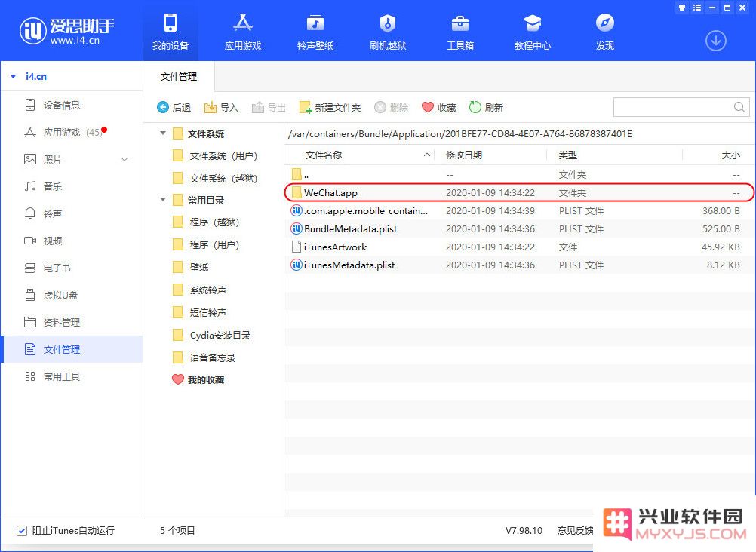Select 铃声 in the sidebar
This screenshot has width=756, height=552.
point(72,213)
